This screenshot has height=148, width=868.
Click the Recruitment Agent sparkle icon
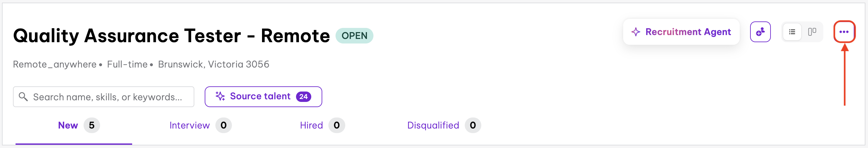(x=635, y=32)
